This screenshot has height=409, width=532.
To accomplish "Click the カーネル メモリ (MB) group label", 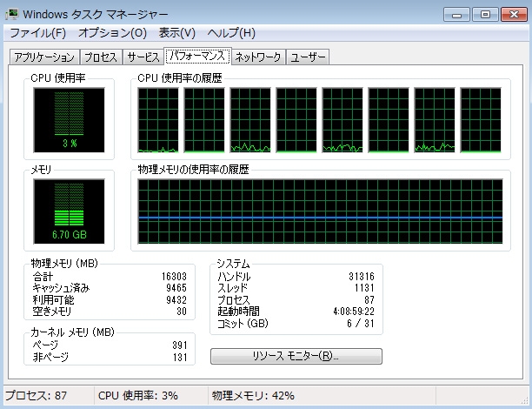I will [73, 332].
